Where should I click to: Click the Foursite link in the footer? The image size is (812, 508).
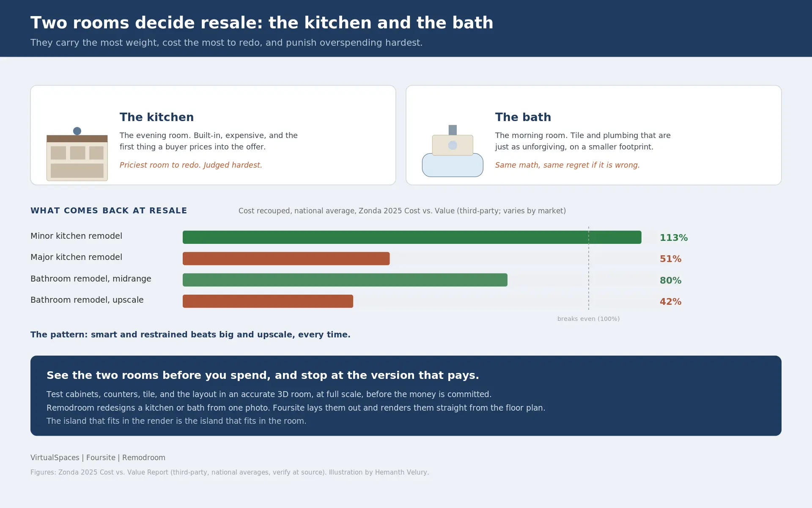coord(101,458)
